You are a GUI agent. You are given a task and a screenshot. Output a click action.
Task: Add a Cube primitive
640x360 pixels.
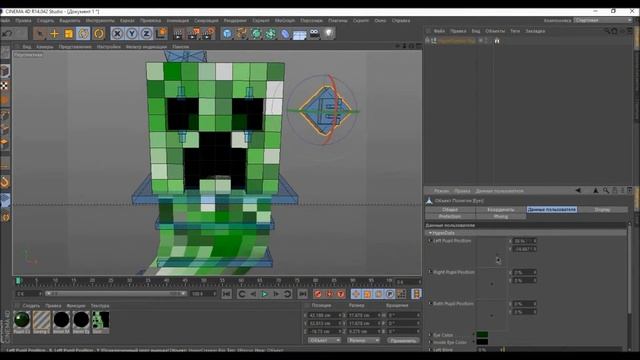[x=227, y=33]
